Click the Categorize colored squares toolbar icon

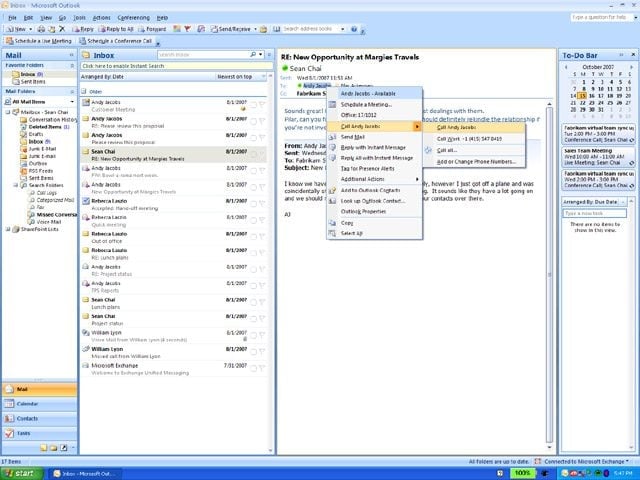tap(177, 29)
